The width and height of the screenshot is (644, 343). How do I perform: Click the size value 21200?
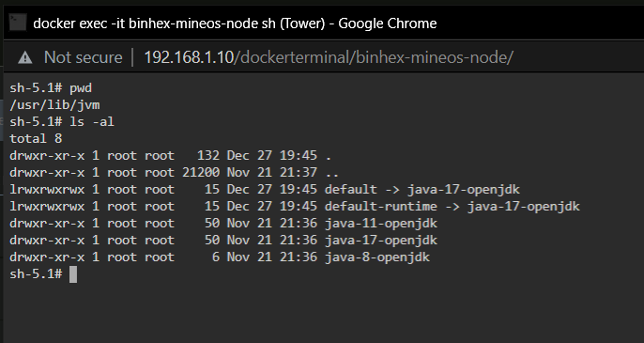(201, 173)
